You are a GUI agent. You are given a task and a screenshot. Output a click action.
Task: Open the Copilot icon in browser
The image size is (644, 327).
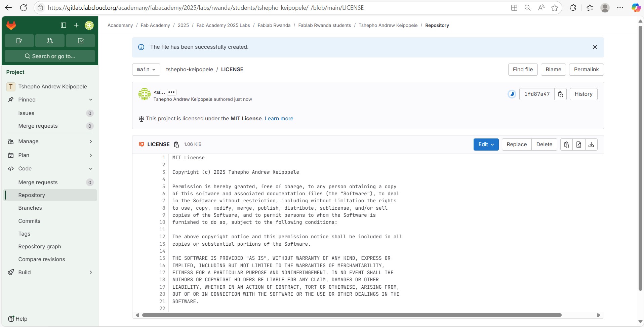636,8
